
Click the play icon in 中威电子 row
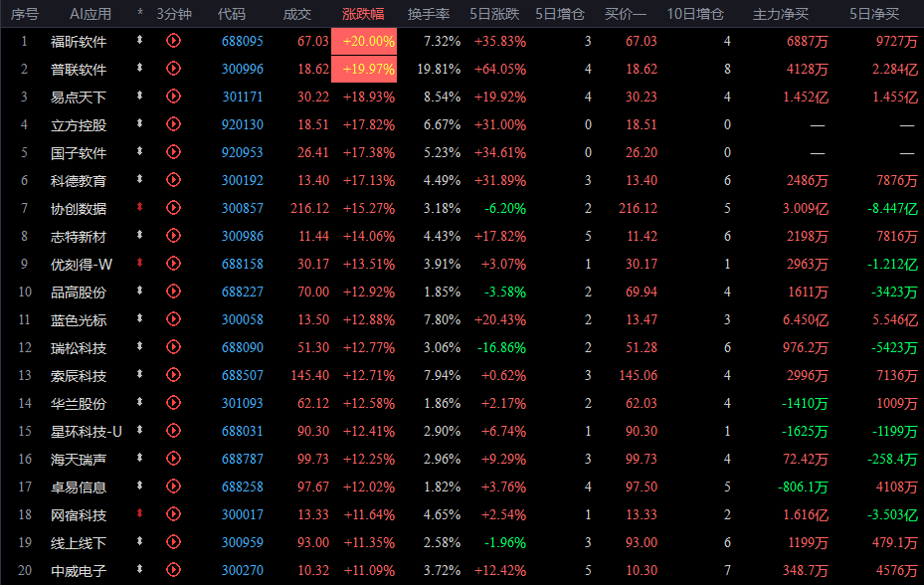tap(173, 570)
